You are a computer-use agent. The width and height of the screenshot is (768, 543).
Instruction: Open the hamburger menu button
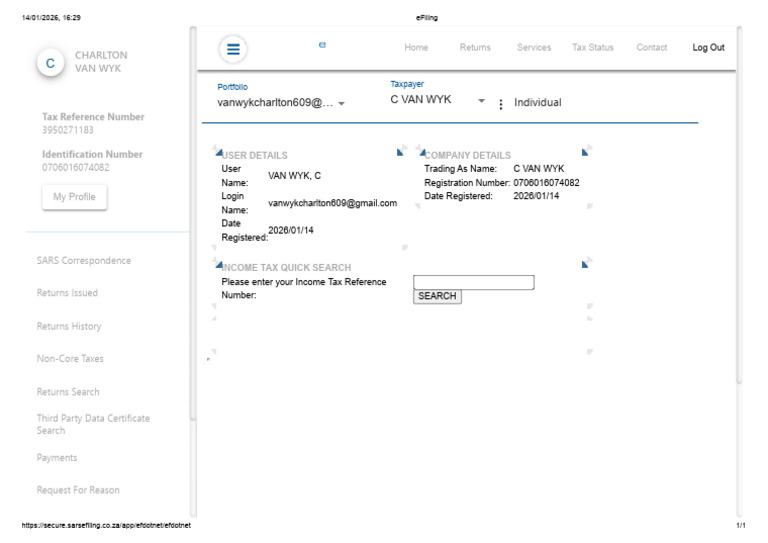(x=233, y=48)
